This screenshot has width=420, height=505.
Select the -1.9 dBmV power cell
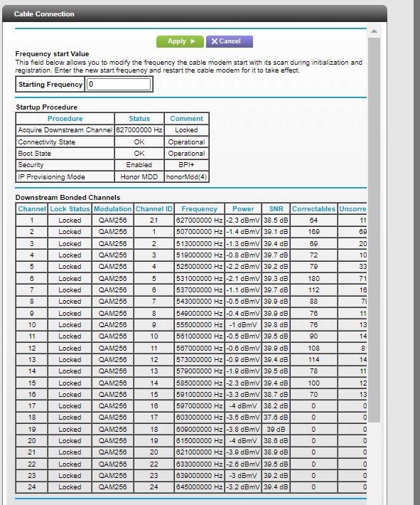click(x=243, y=371)
